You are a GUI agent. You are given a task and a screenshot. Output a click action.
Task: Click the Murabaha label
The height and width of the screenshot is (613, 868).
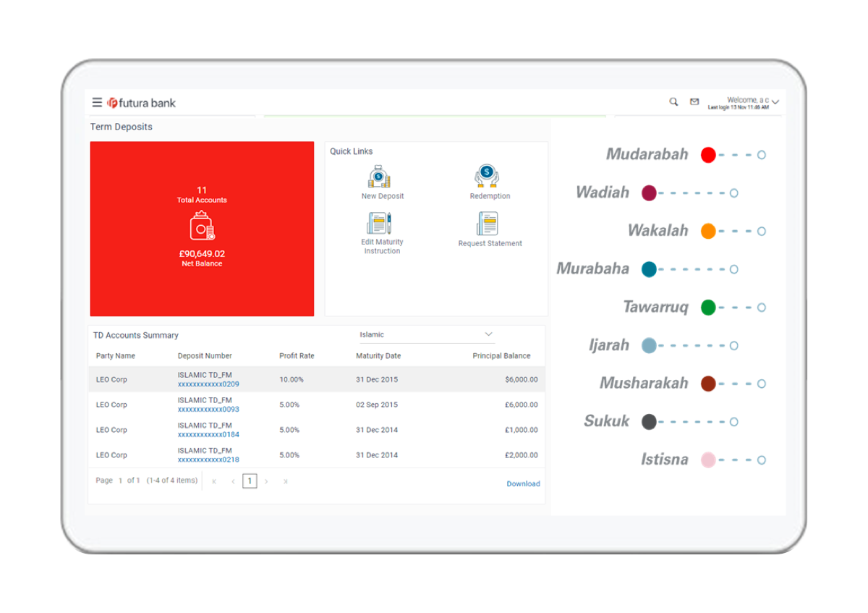(x=592, y=269)
